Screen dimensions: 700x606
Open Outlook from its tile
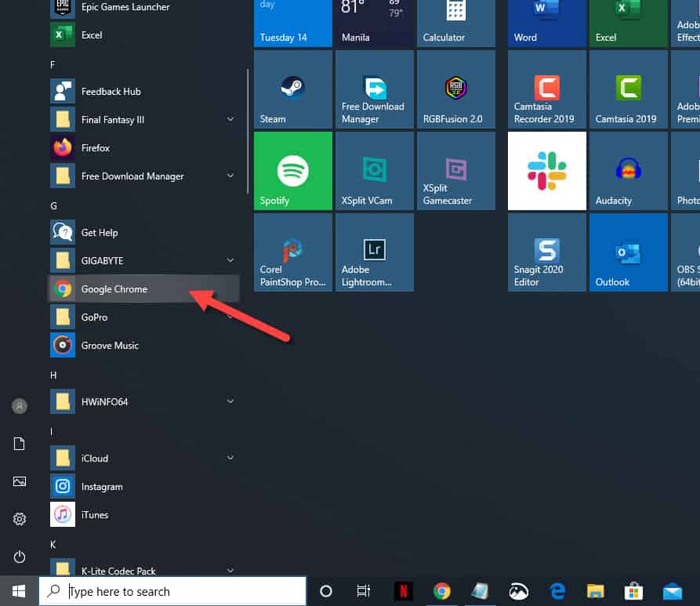627,252
